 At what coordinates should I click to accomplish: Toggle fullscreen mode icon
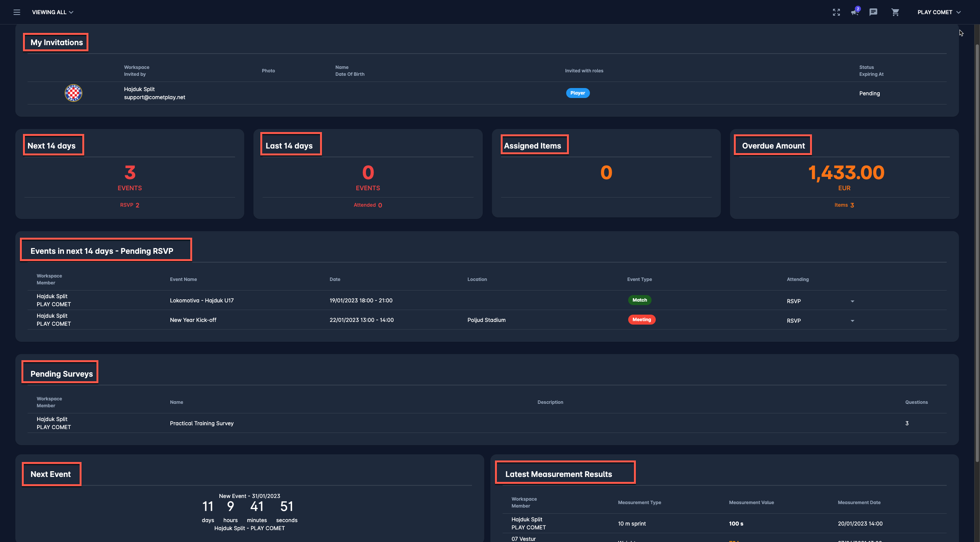coord(836,12)
